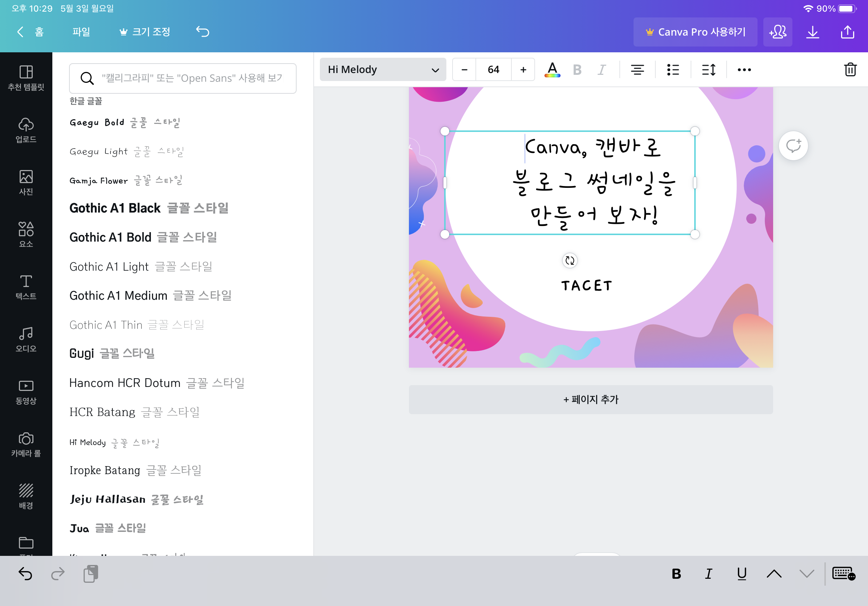
Task: Click the trash delete icon
Action: click(x=850, y=69)
